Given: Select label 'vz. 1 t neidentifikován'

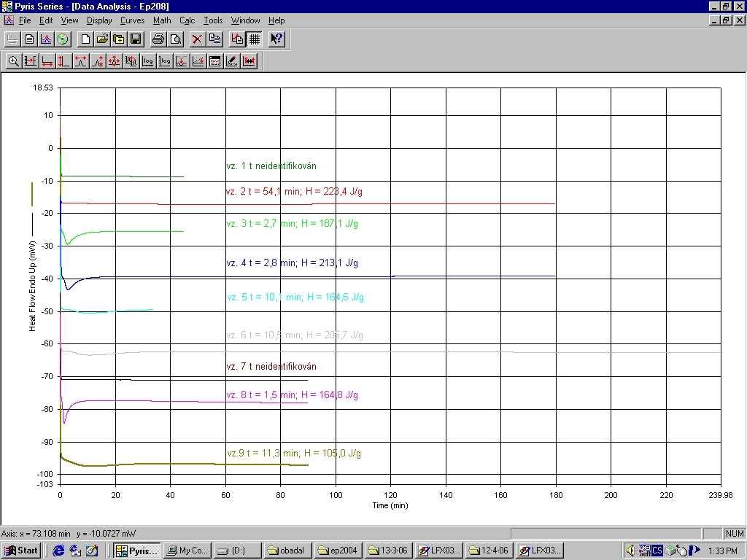Looking at the screenshot, I should tap(271, 166).
